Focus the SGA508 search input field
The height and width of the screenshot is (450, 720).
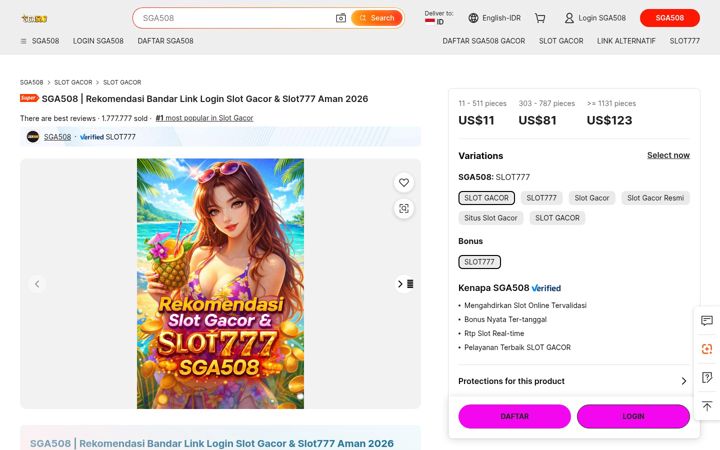click(236, 18)
